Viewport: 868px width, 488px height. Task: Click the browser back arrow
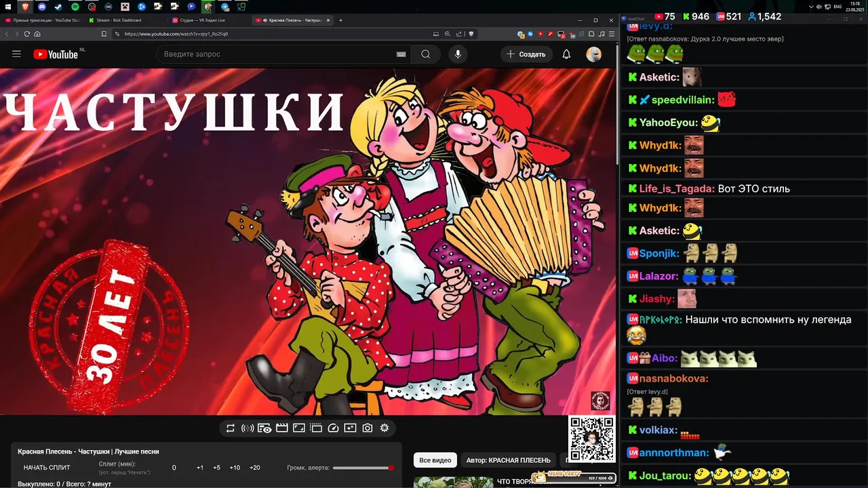[7, 34]
